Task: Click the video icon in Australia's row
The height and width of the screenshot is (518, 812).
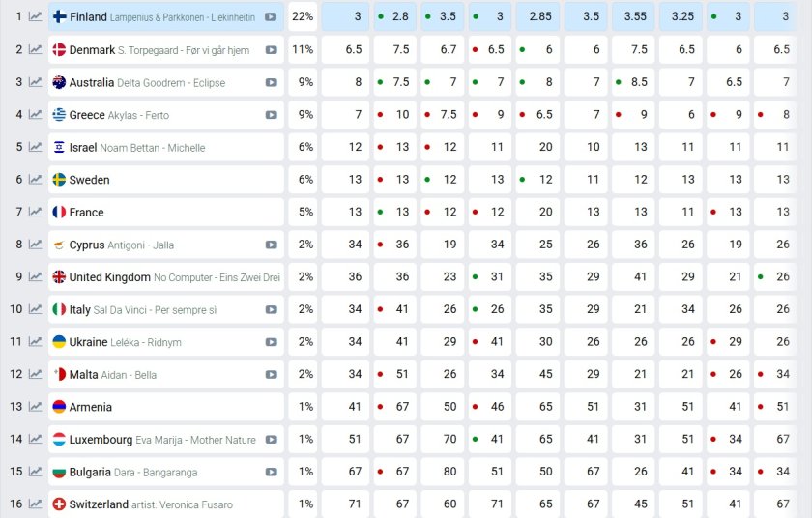Action: tap(272, 82)
